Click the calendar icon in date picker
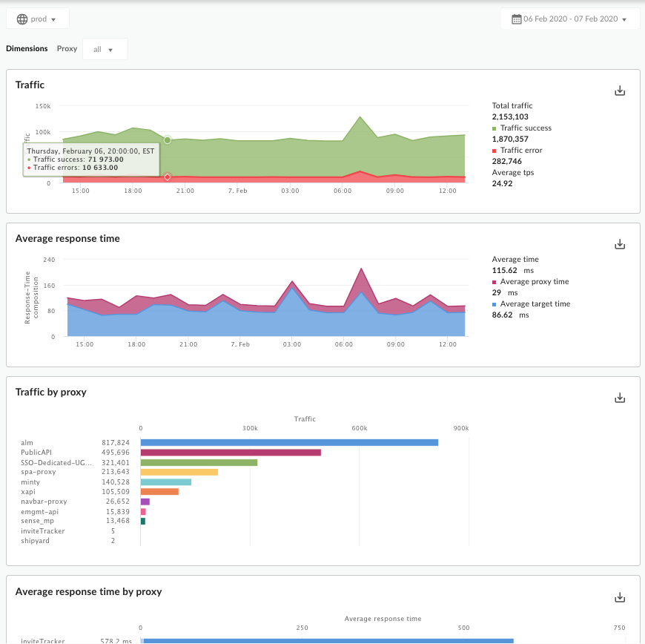Viewport: 645px width, 644px height. (516, 19)
